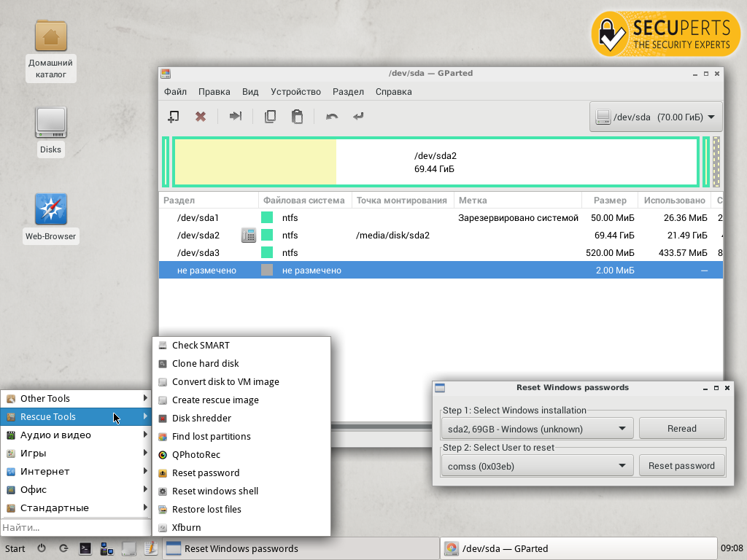Select the /dev/sda3 partition row
Viewport: 747px width, 560px height.
[x=441, y=253]
